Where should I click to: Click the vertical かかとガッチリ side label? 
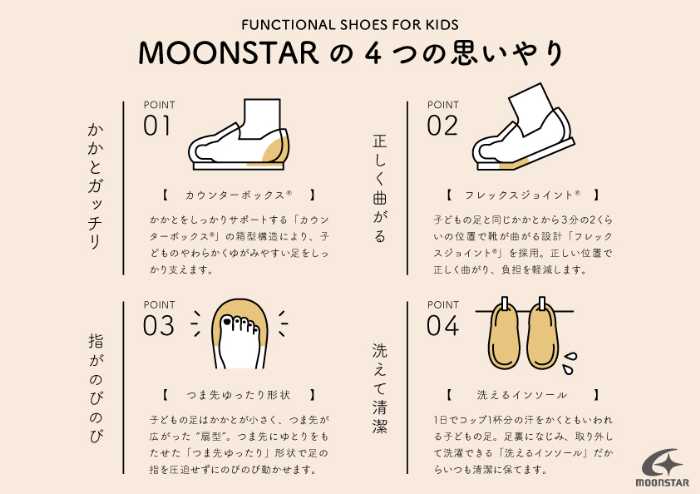click(95, 186)
